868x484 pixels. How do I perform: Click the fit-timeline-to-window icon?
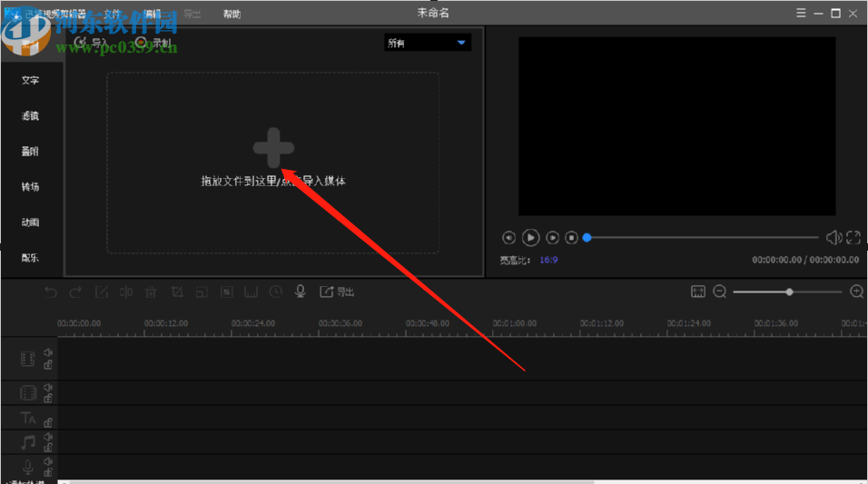click(698, 291)
